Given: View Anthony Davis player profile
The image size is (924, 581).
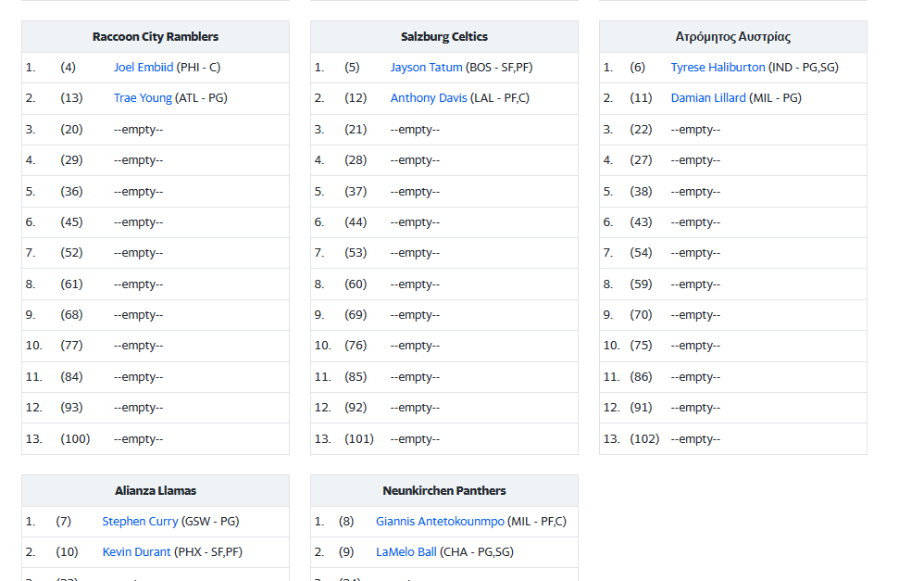Looking at the screenshot, I should pyautogui.click(x=429, y=98).
